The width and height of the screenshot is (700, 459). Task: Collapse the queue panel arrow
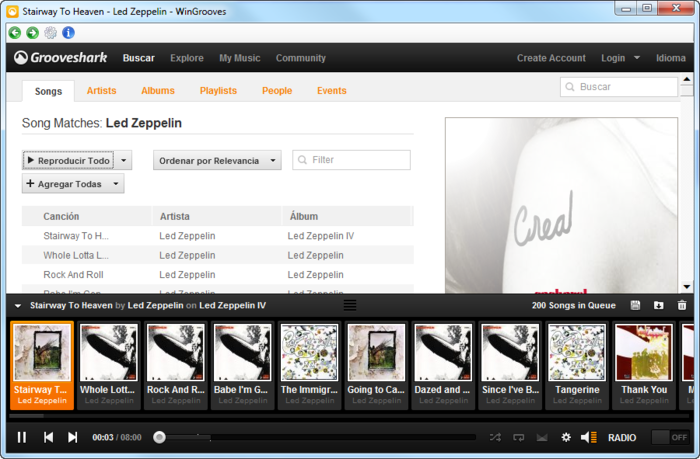pyautogui.click(x=18, y=306)
